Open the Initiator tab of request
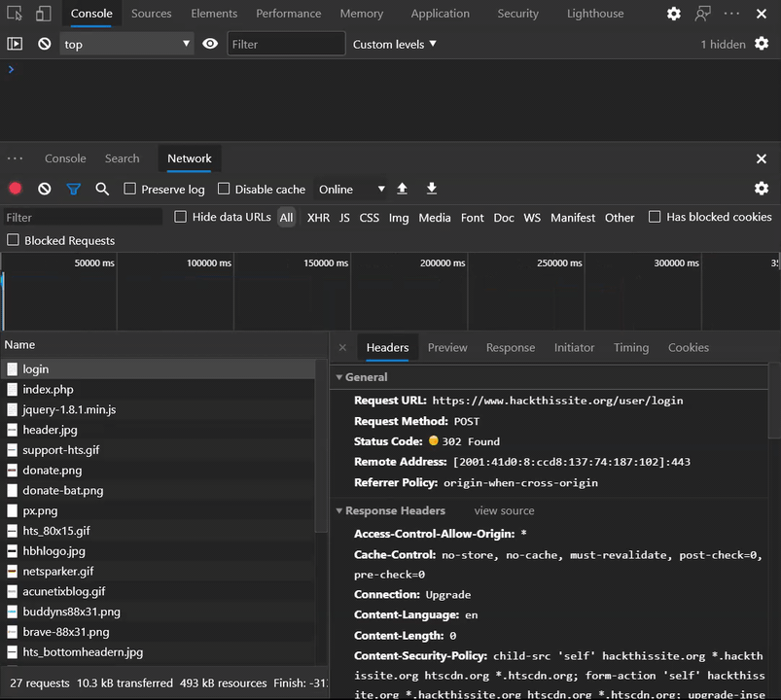781x700 pixels. [574, 347]
